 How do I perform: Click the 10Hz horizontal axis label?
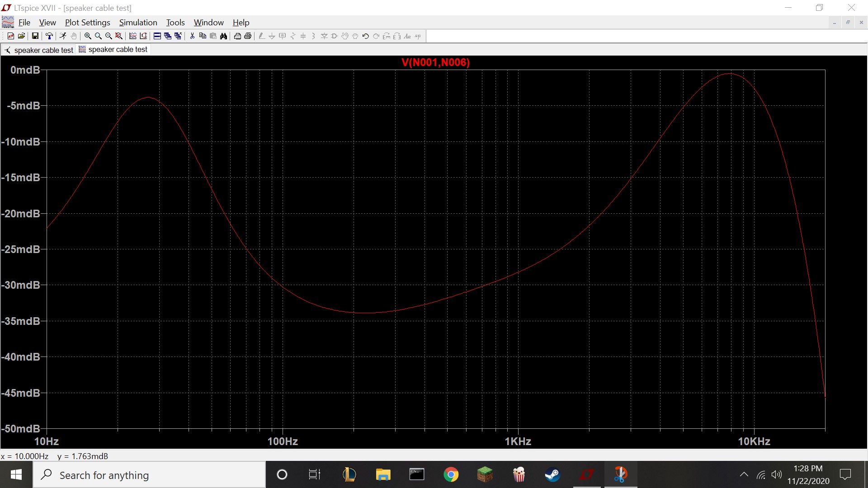click(x=47, y=441)
